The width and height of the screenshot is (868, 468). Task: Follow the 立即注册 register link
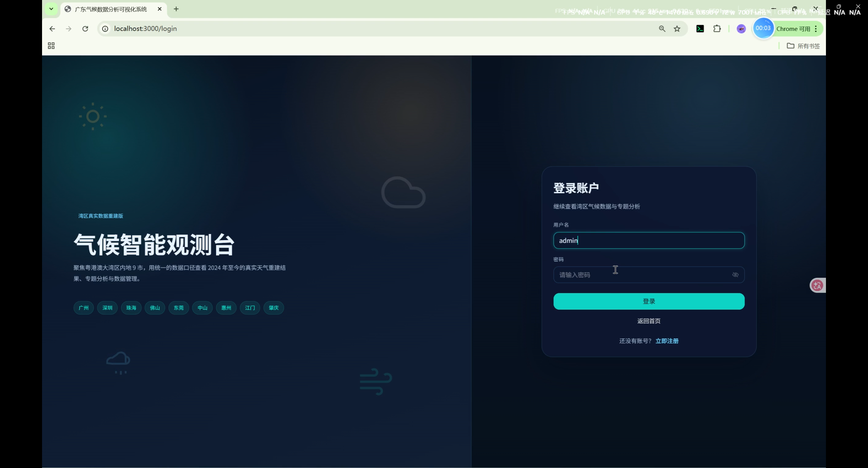click(667, 341)
